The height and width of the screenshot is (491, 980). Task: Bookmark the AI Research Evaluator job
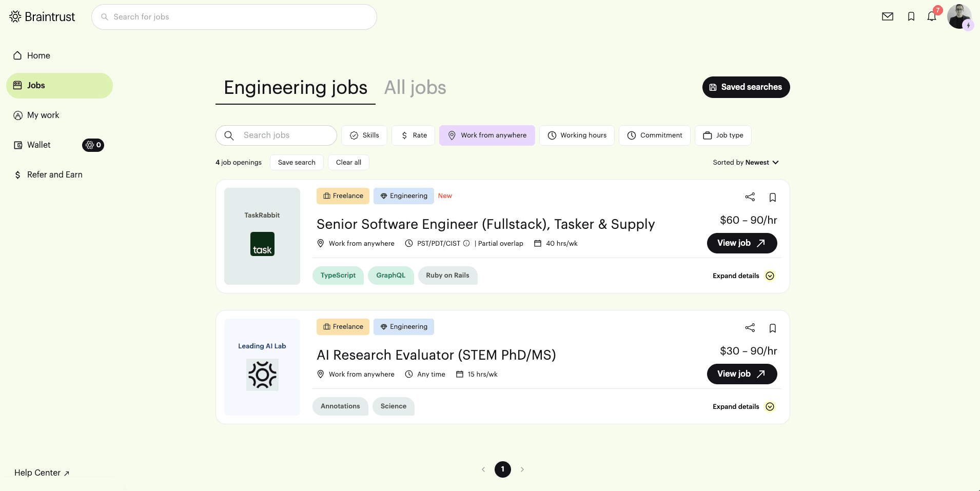[773, 328]
